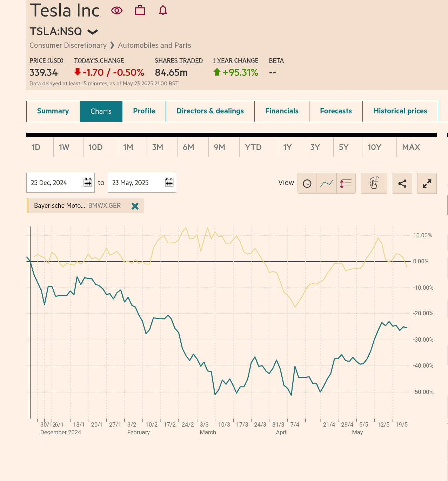Open portfolio briefcase icon for Tesla
Image resolution: width=448 pixels, height=481 pixels.
tap(140, 11)
